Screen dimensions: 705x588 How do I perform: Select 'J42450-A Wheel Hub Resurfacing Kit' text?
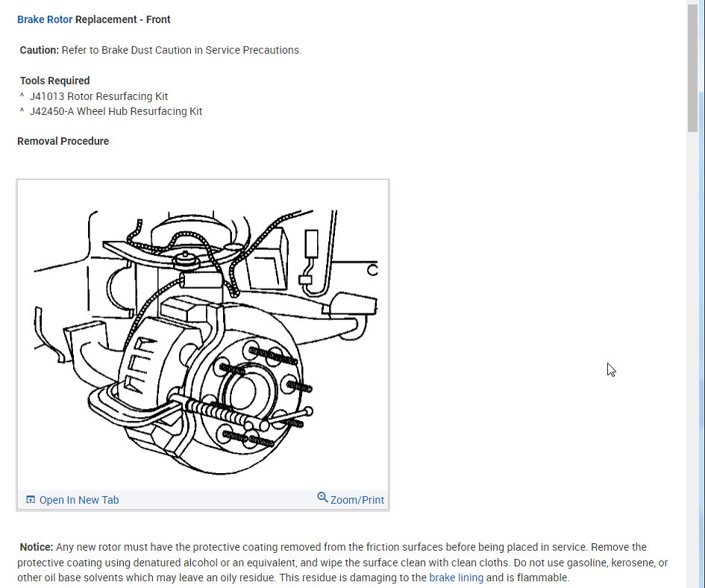coord(116,111)
